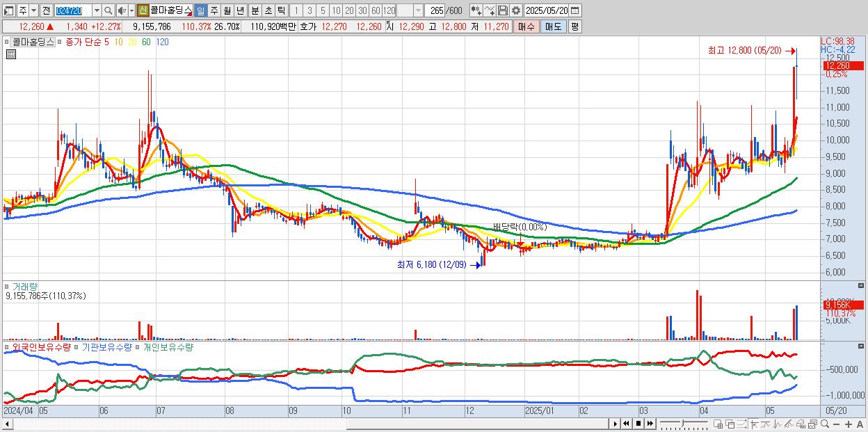This screenshot has width=868, height=432.
Task: Select the 초 second period tab
Action: pos(268,10)
